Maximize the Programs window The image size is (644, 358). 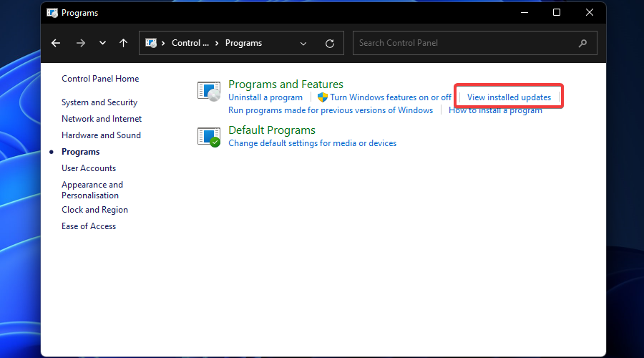coord(557,13)
